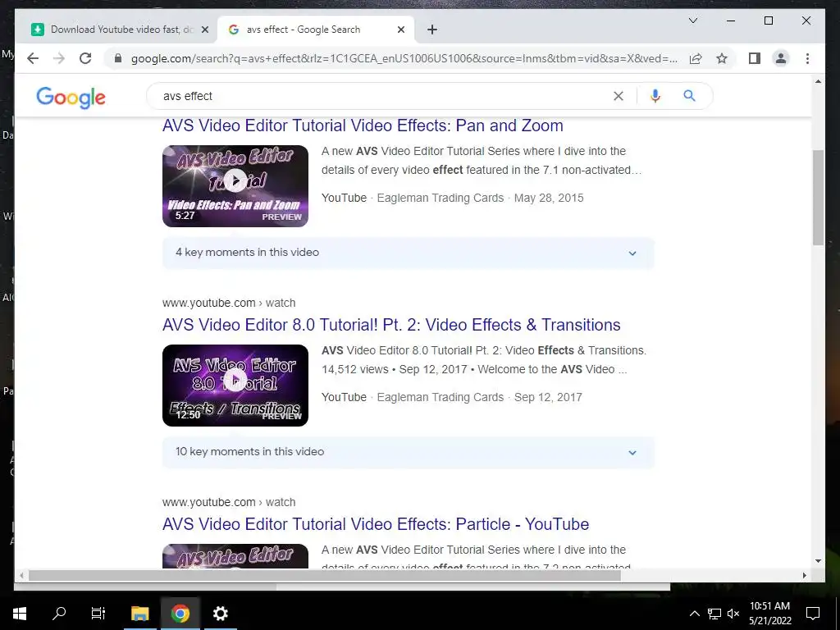This screenshot has width=840, height=630.
Task: Expand 10 key moments in this video
Action: click(x=409, y=452)
